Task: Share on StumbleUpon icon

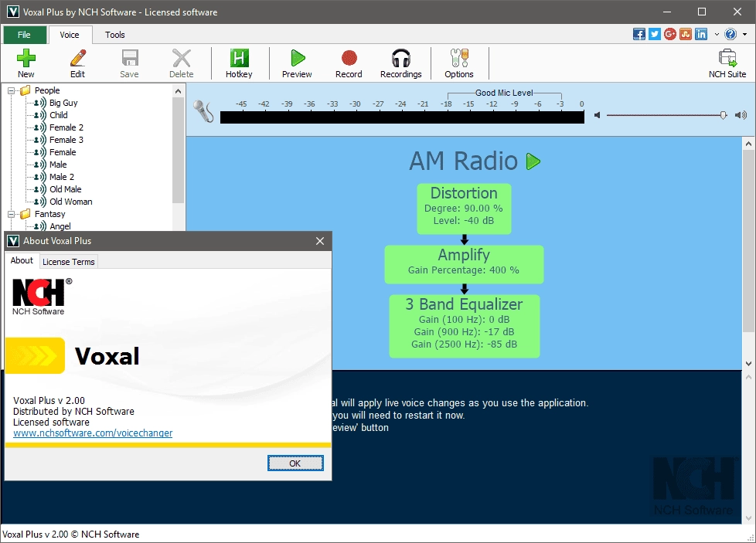Action: (685, 34)
